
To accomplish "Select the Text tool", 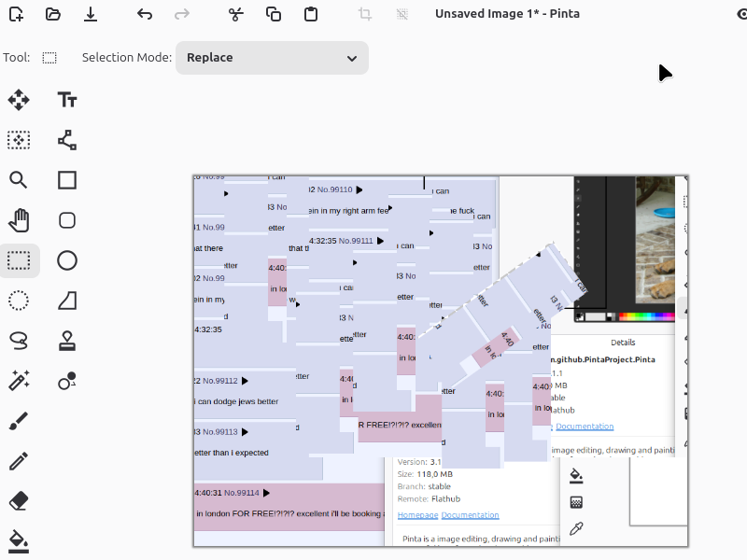I will click(x=67, y=100).
